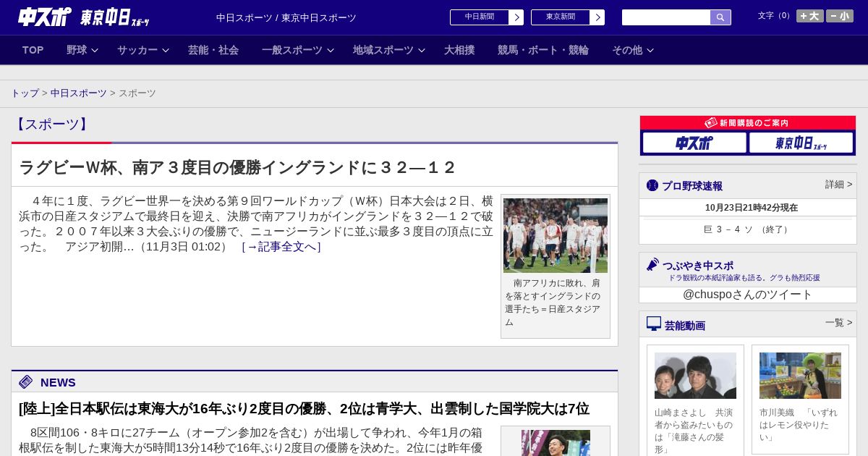This screenshot has height=456, width=868.
Task: Click the baseball icon beside プロ野球速報
Action: (652, 185)
